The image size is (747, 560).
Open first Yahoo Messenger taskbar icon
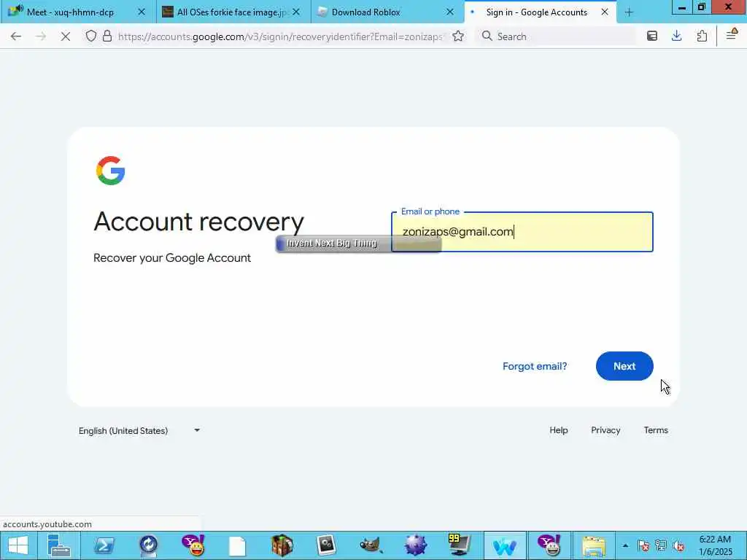(193, 545)
